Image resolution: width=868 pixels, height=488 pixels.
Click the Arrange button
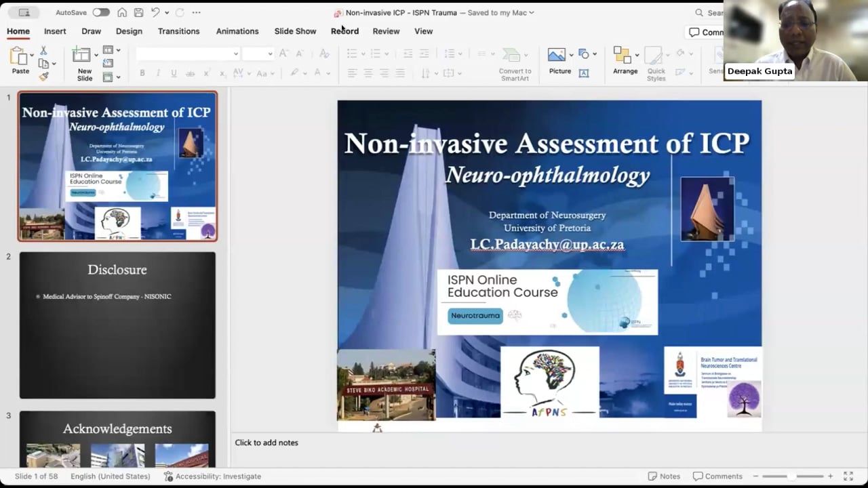[625, 61]
